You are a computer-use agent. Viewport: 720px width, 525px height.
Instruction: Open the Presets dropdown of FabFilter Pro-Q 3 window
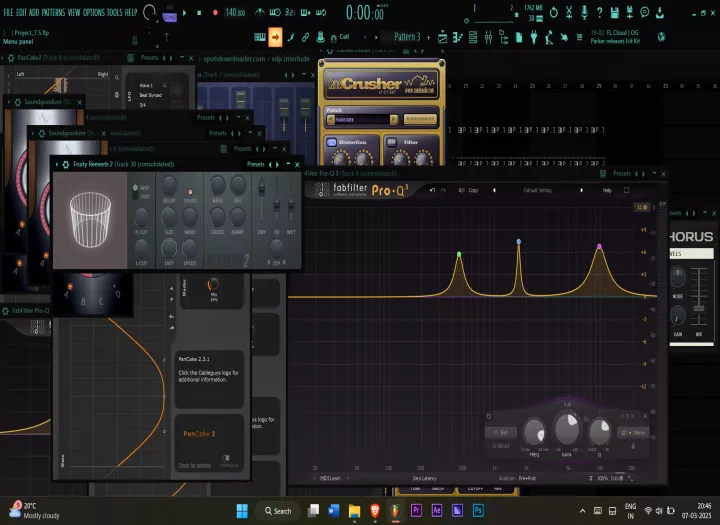point(621,174)
